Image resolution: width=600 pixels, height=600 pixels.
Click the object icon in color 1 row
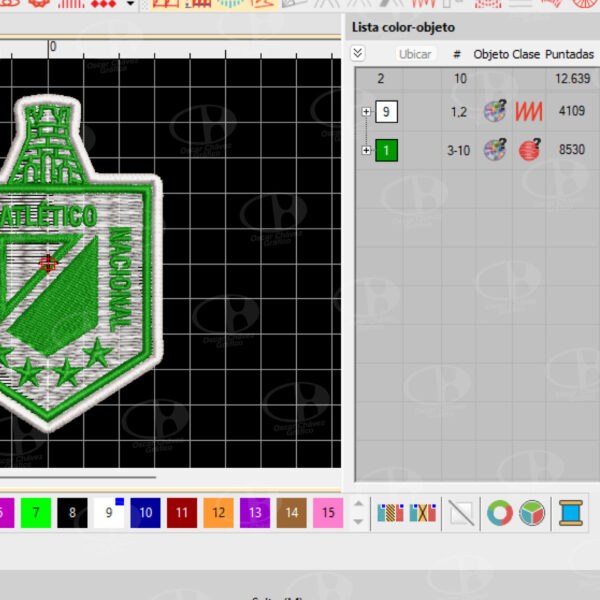pos(495,150)
